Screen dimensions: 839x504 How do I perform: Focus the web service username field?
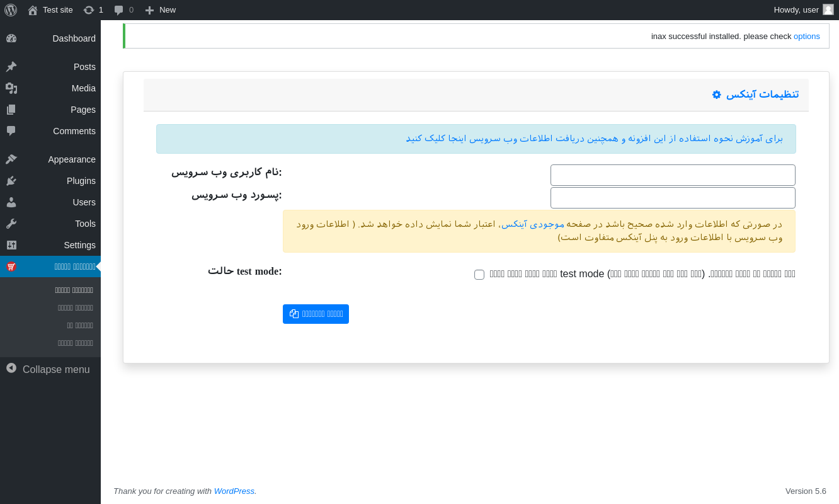pyautogui.click(x=673, y=175)
